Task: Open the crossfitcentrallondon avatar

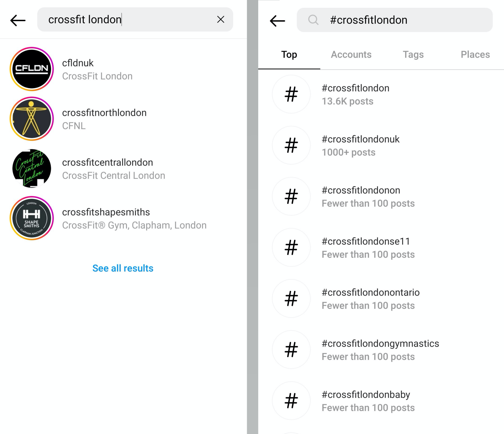Action: (32, 168)
